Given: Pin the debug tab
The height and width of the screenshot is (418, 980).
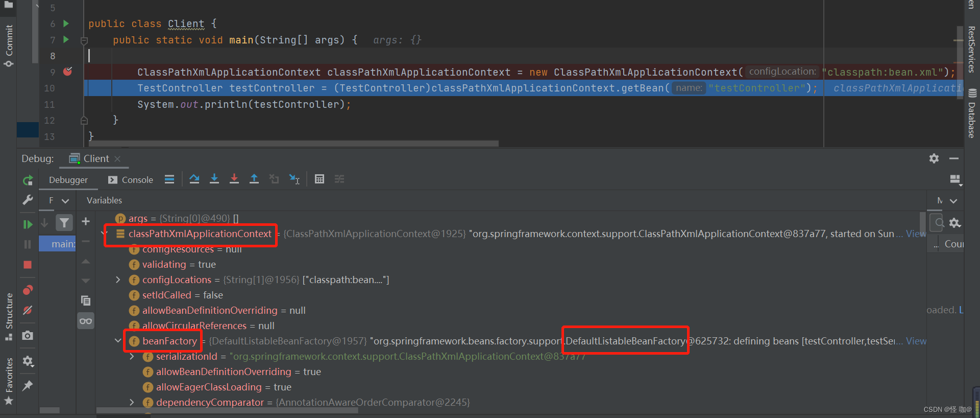Looking at the screenshot, I should 28,386.
